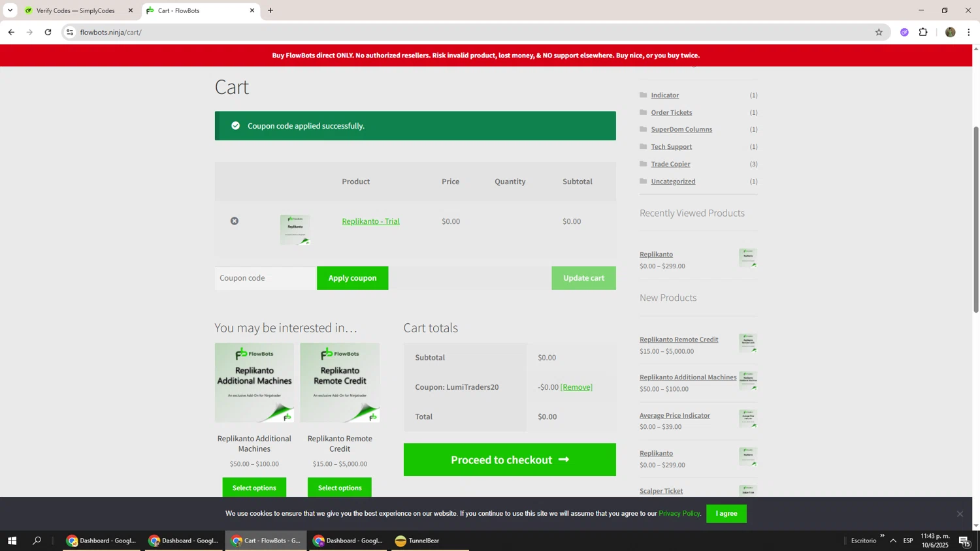Open the Extensions puzzle menu
980x551 pixels.
[923, 32]
